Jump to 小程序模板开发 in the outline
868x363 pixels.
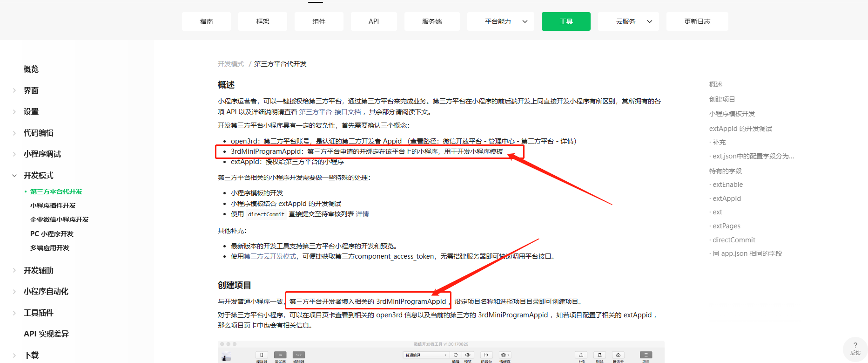(732, 114)
